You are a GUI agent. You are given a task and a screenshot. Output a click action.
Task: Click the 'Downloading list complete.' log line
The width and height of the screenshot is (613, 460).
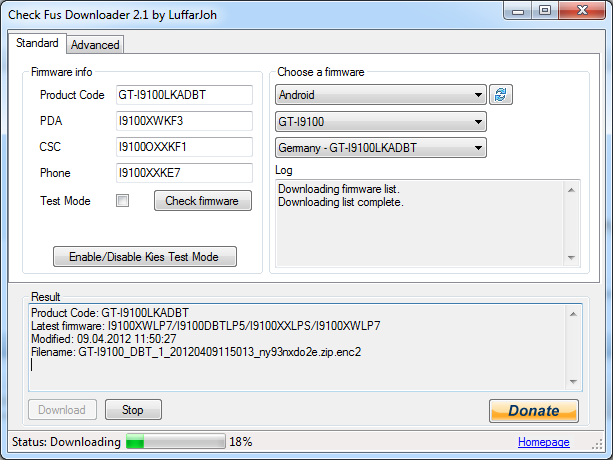pyautogui.click(x=341, y=202)
